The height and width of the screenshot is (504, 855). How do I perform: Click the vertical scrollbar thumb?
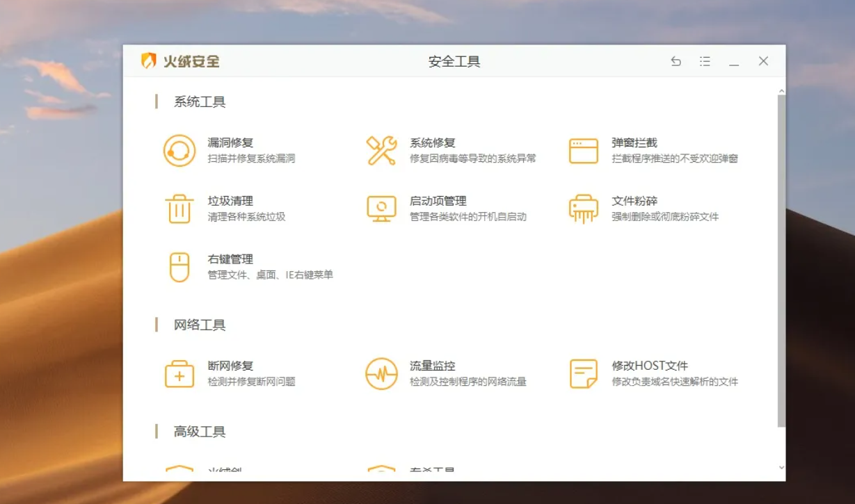click(x=781, y=261)
